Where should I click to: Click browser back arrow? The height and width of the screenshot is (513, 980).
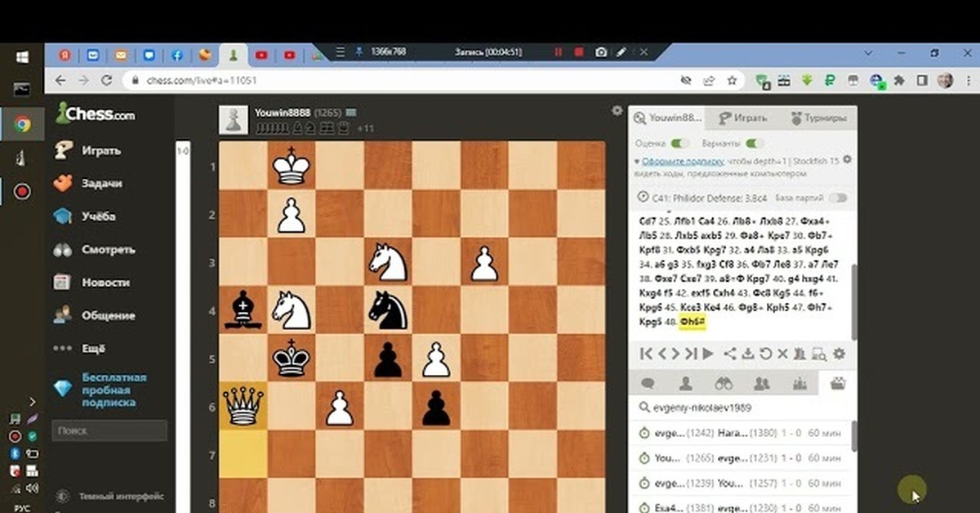pos(60,81)
